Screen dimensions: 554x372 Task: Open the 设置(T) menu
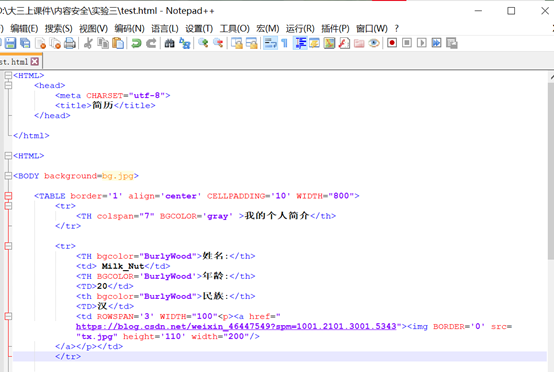click(199, 28)
